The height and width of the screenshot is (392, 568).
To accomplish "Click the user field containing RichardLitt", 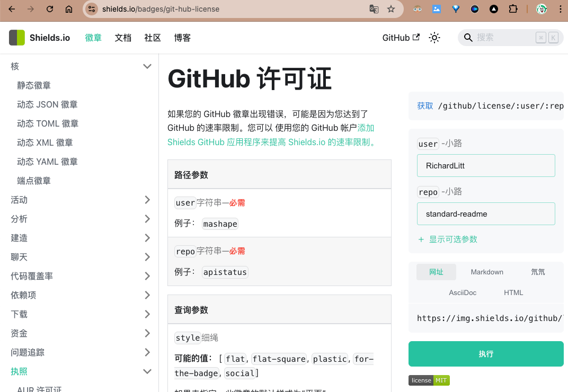I will click(x=486, y=166).
